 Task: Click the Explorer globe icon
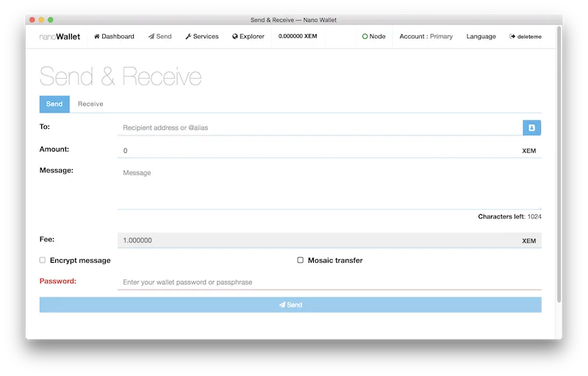(x=235, y=37)
